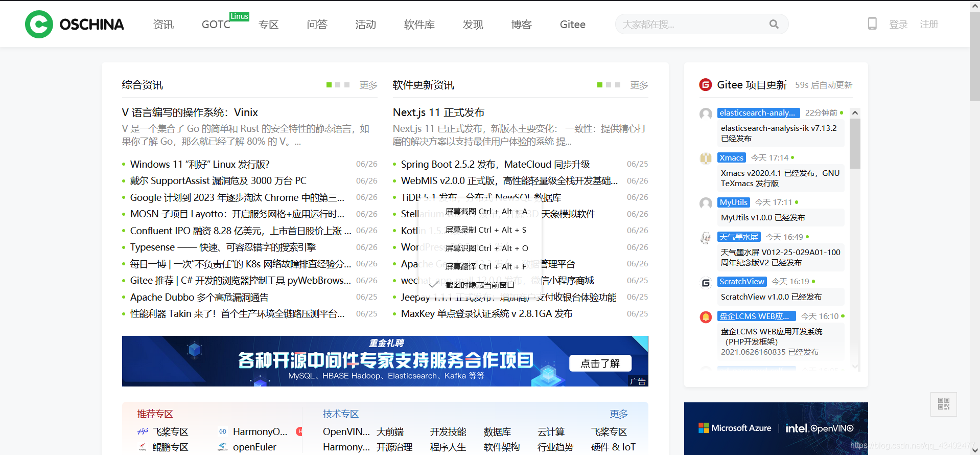Viewport: 980px width, 455px height.
Task: Click the search magnifier icon
Action: click(x=774, y=24)
